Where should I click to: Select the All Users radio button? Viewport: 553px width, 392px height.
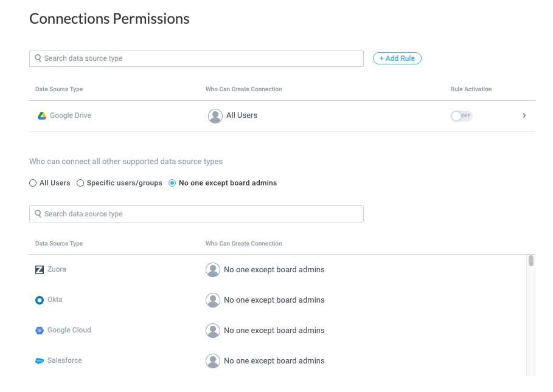(x=33, y=183)
